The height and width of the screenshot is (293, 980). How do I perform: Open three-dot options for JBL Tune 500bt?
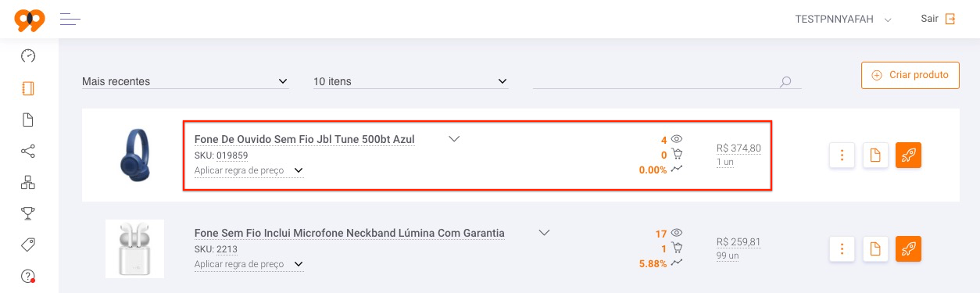(842, 155)
